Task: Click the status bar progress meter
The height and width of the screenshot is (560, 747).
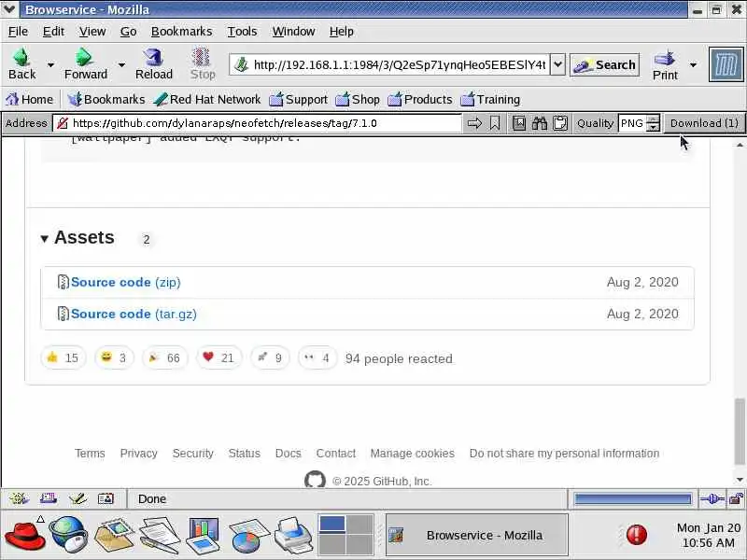Action: coord(633,499)
